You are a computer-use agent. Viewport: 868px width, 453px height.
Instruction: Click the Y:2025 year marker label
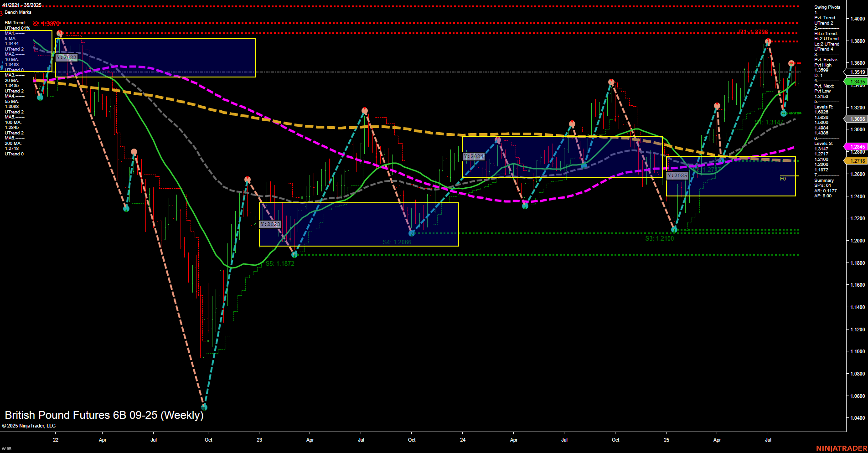[x=678, y=175]
